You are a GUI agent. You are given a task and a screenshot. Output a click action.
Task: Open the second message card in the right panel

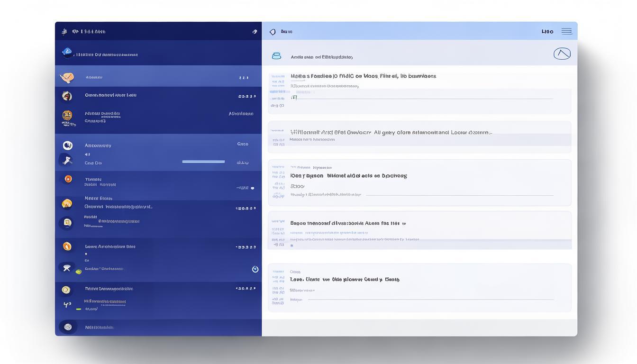click(x=419, y=136)
